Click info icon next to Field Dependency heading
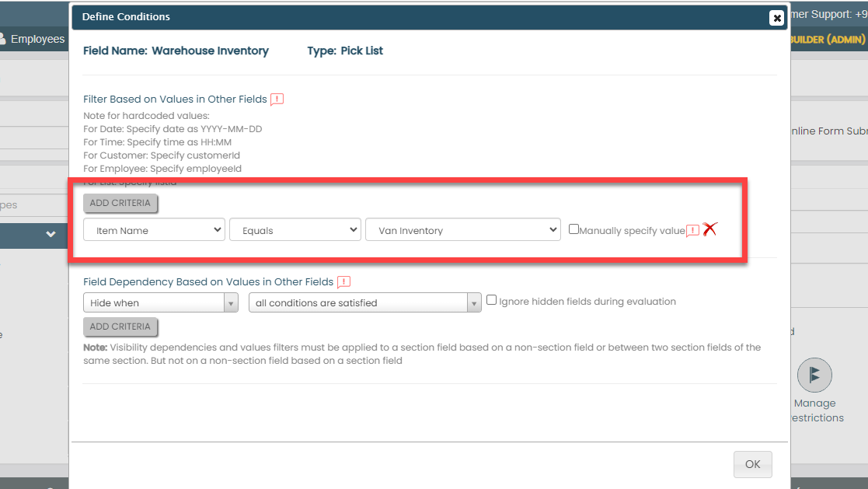Screen dimensions: 868x489 343,282
